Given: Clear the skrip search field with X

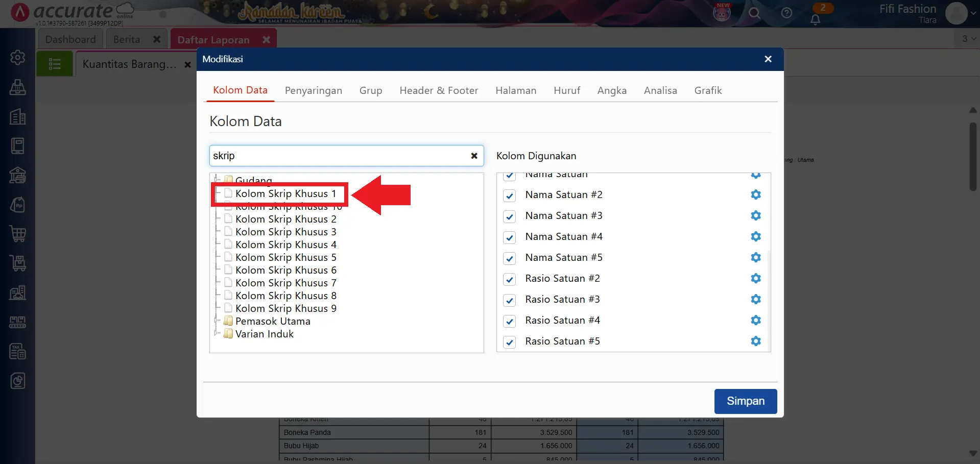Looking at the screenshot, I should (474, 156).
